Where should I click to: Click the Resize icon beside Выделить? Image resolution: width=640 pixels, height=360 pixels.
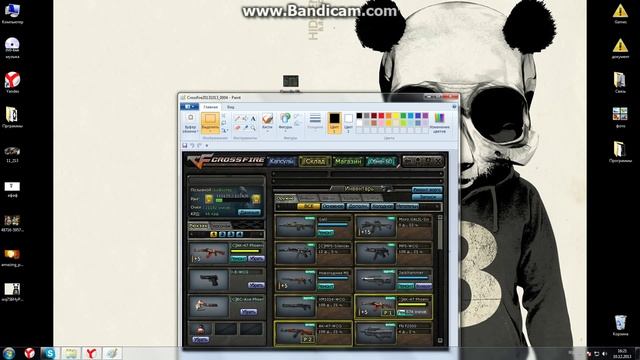point(224,123)
